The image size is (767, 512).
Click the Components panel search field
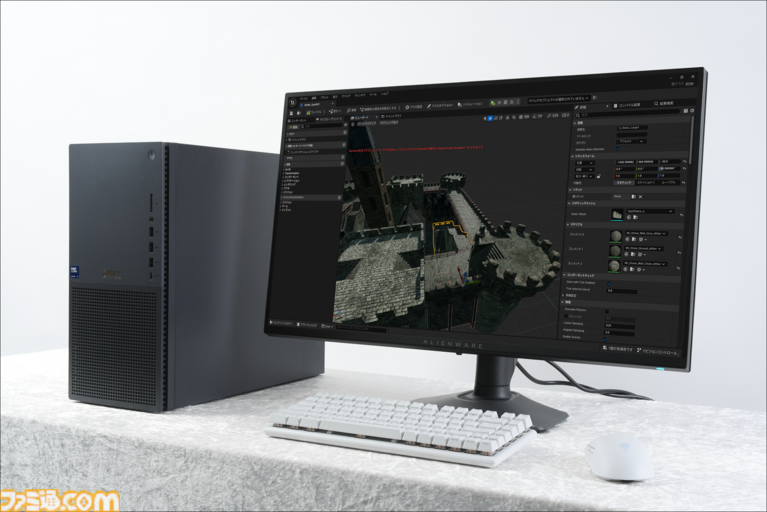(323, 126)
